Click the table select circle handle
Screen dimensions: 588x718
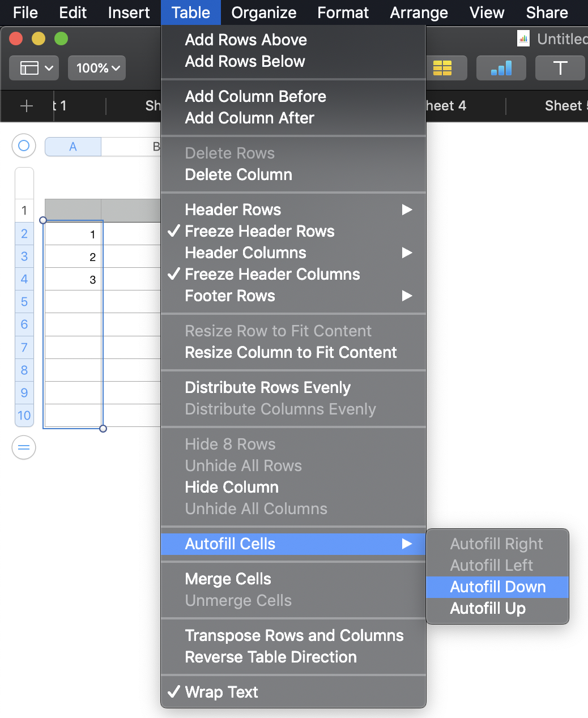tap(24, 146)
